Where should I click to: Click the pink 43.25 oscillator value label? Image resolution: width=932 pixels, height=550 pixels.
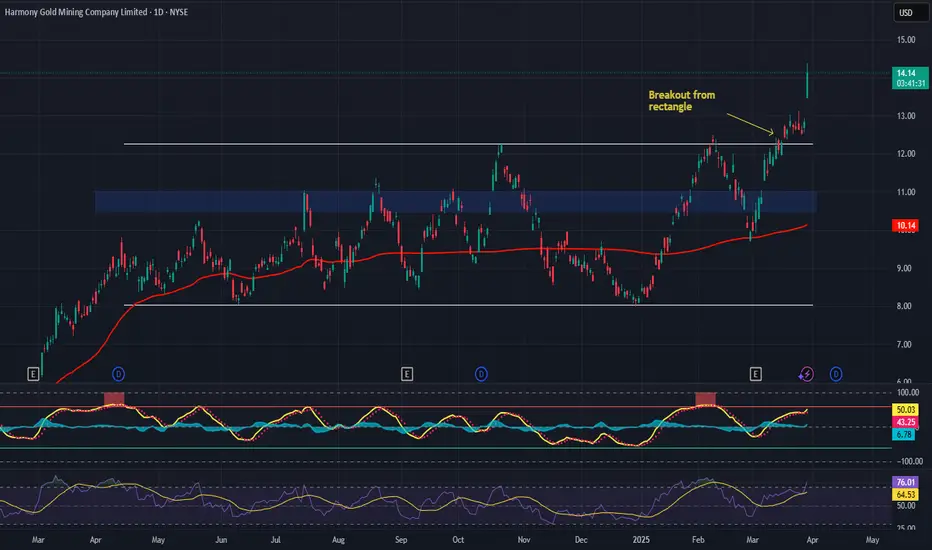click(x=905, y=422)
